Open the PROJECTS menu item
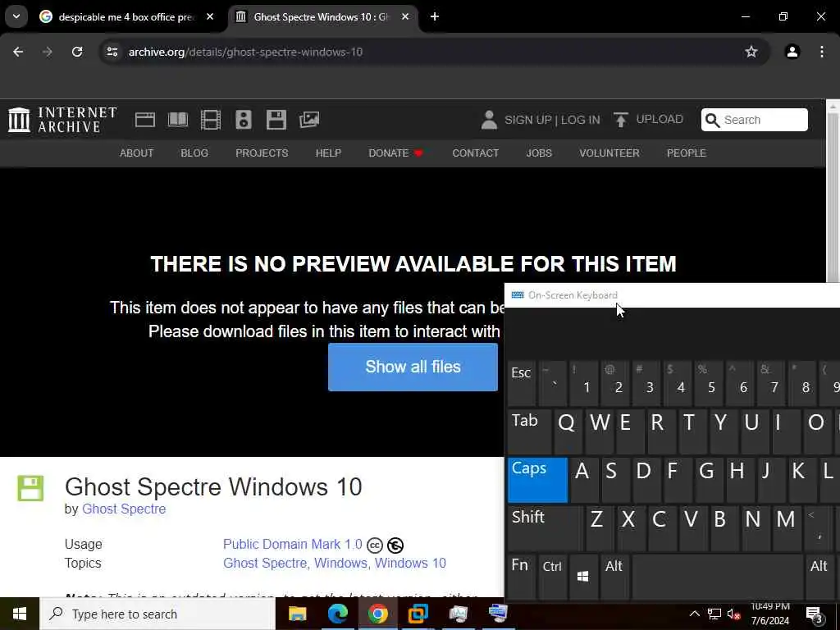The width and height of the screenshot is (840, 630). coord(262,153)
